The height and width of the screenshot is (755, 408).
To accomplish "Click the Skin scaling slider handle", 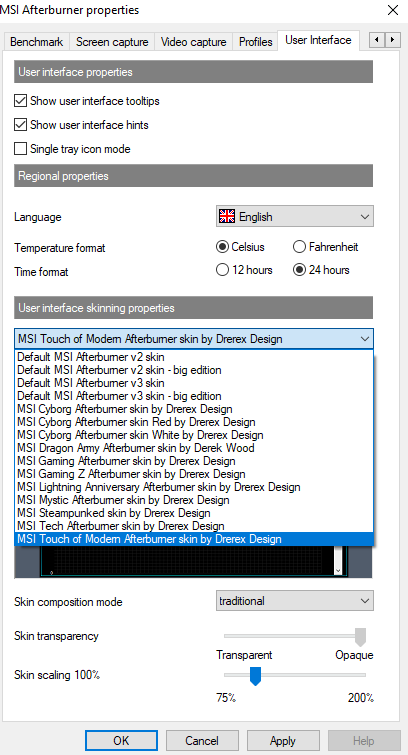I will click(x=255, y=676).
